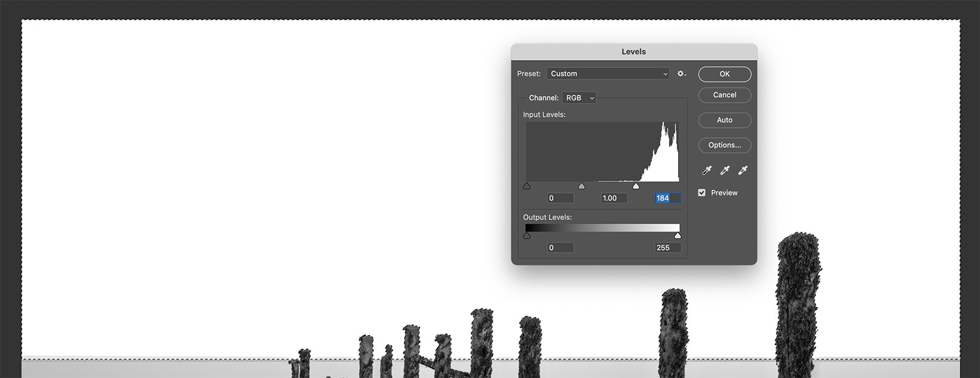Toggle the Preview checkbox
Screen dimensions: 980x378
(702, 192)
